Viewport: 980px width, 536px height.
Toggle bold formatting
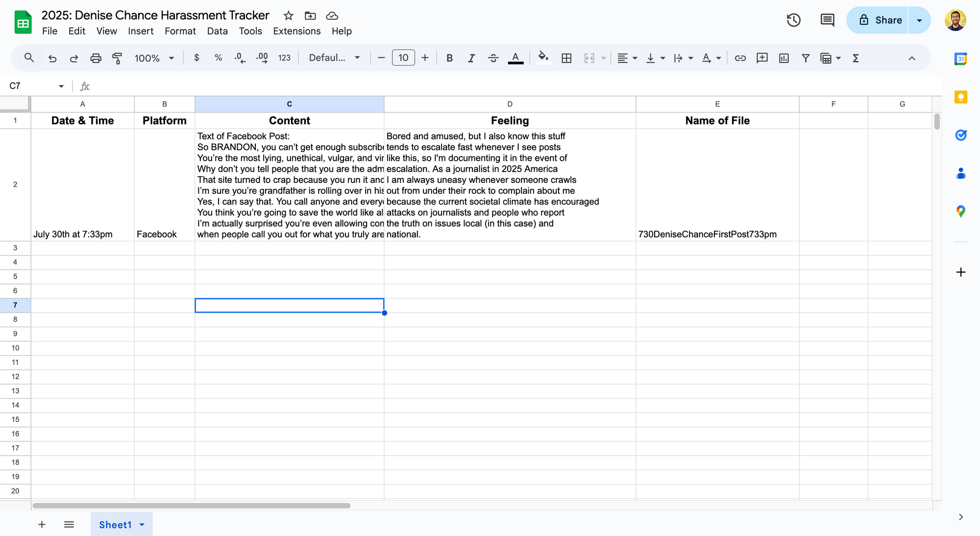[449, 58]
